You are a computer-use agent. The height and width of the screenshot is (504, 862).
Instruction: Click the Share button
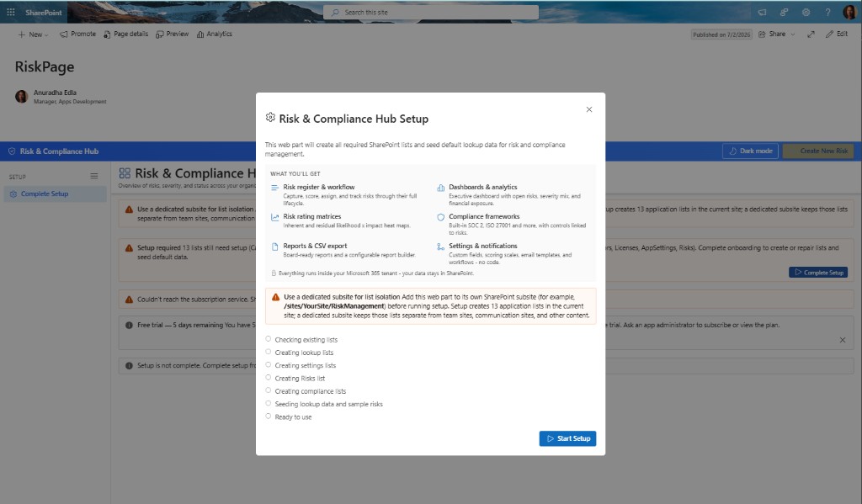pyautogui.click(x=772, y=34)
